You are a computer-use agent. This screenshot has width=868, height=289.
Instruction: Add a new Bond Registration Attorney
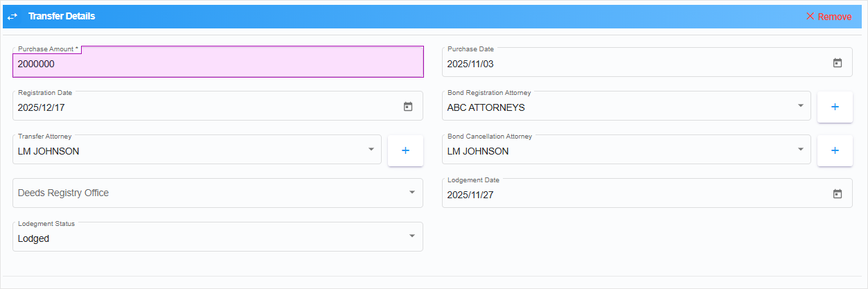(835, 107)
